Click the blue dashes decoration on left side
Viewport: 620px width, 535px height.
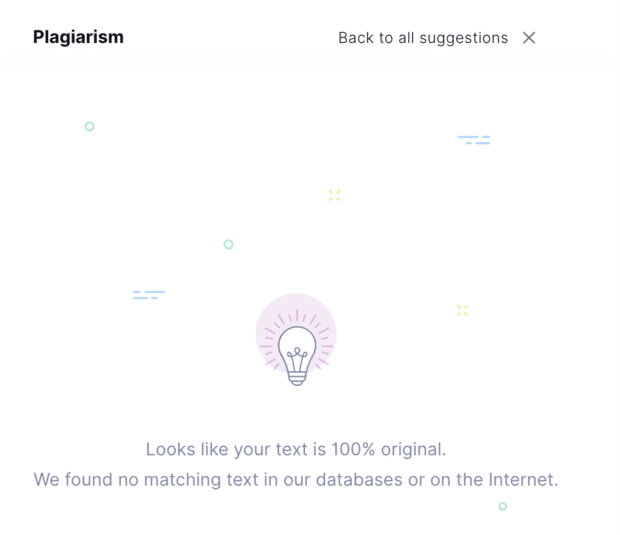148,295
